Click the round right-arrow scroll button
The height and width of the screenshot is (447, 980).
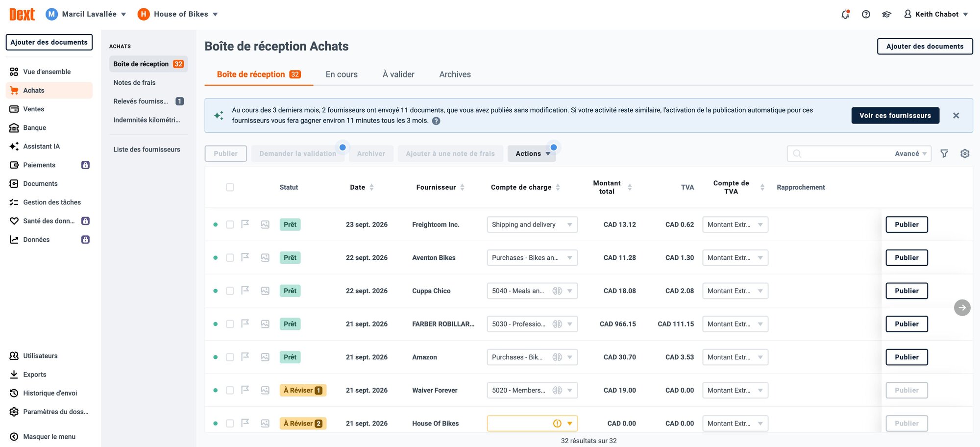click(962, 308)
